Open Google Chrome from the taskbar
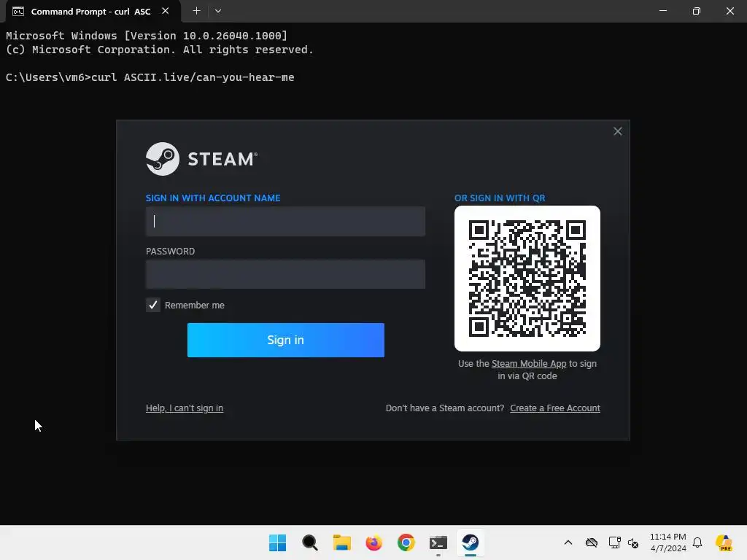The image size is (747, 560). coord(406,542)
